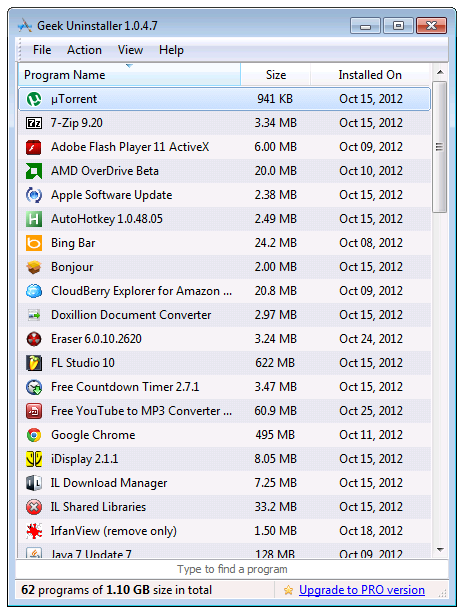Click the vertical scrollbar thumb
Viewport: 463px width, 611px height.
440,147
